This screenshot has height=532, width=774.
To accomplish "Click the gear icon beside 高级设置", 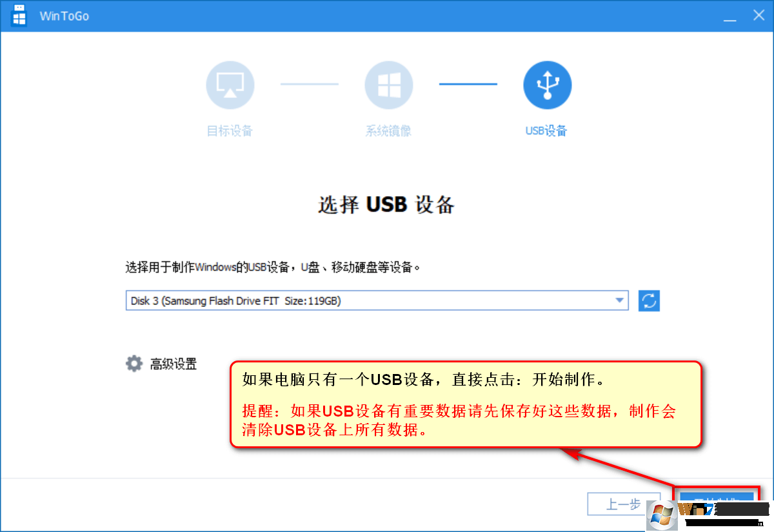I will [134, 364].
